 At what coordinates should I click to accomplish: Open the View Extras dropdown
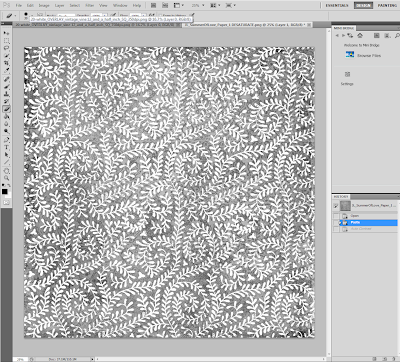[x=178, y=5]
